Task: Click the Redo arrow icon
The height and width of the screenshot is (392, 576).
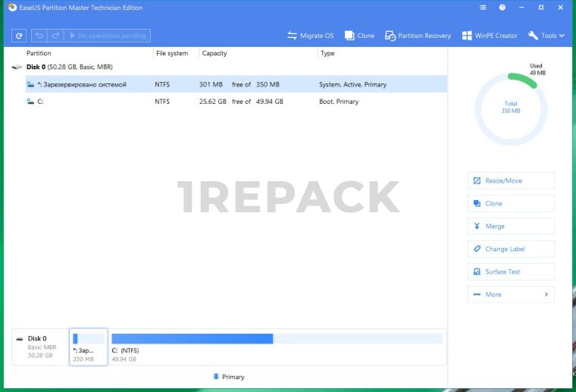Action: tap(55, 36)
